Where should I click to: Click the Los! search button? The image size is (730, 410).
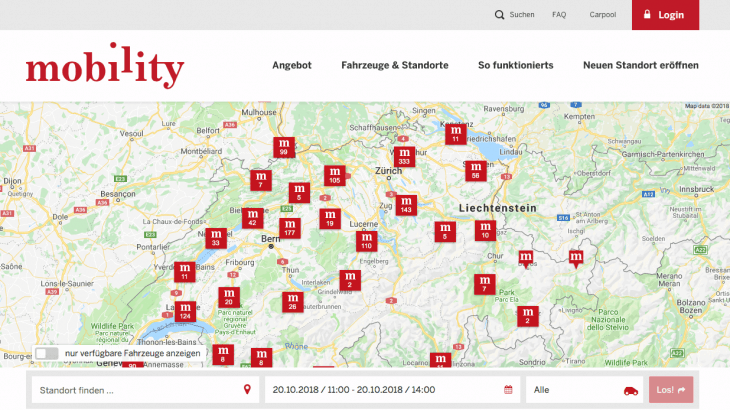(671, 390)
